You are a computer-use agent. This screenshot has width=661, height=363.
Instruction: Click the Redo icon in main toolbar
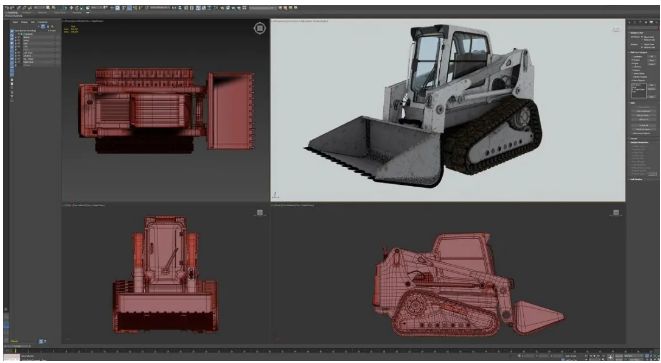[x=12, y=8]
